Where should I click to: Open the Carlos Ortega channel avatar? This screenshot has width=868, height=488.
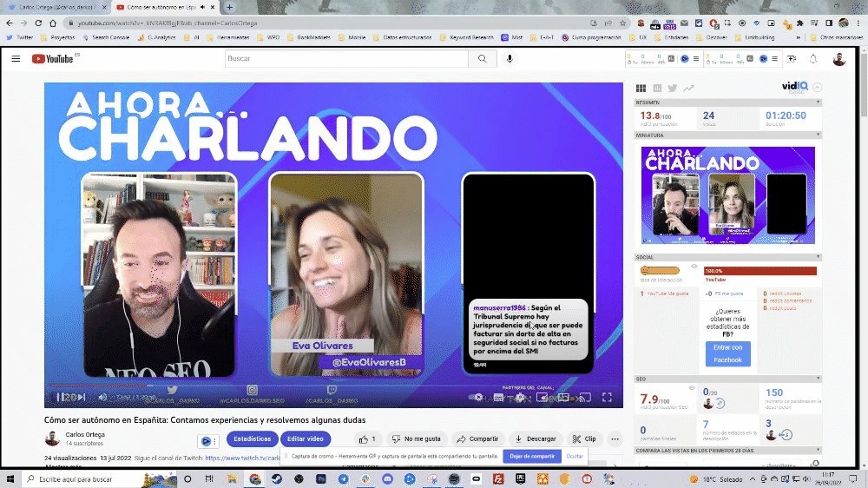click(52, 439)
